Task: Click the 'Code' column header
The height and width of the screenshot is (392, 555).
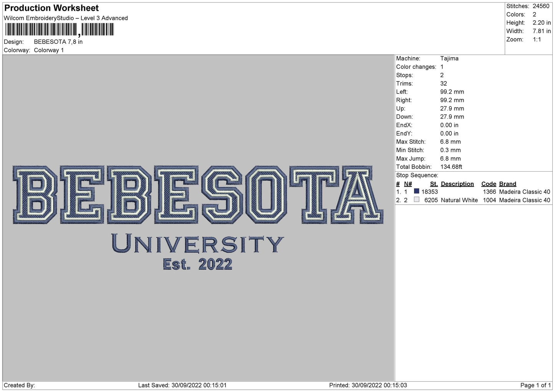Action: click(489, 184)
